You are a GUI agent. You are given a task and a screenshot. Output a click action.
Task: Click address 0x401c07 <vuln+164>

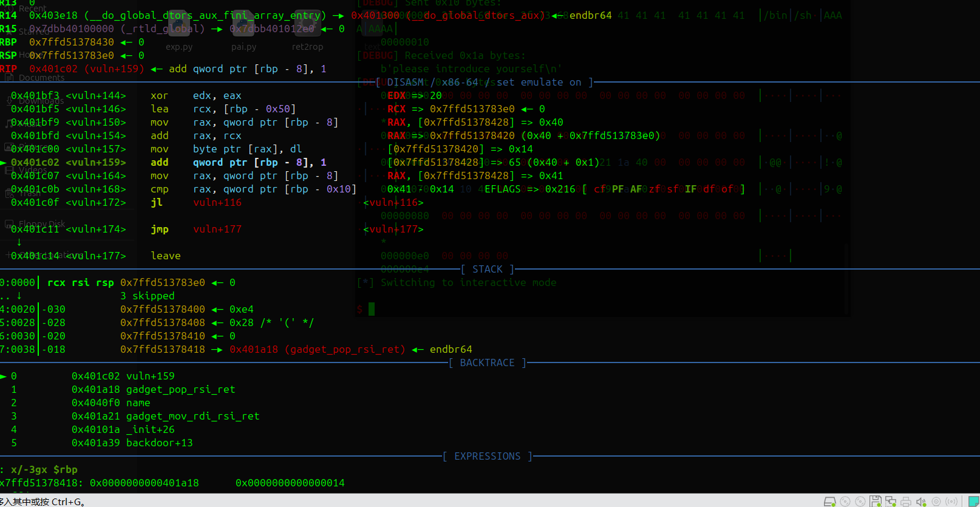pyautogui.click(x=69, y=175)
